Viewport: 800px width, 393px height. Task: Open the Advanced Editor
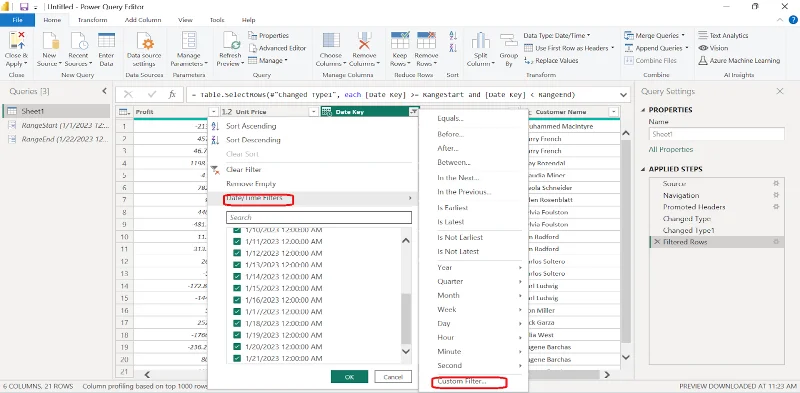click(x=277, y=48)
